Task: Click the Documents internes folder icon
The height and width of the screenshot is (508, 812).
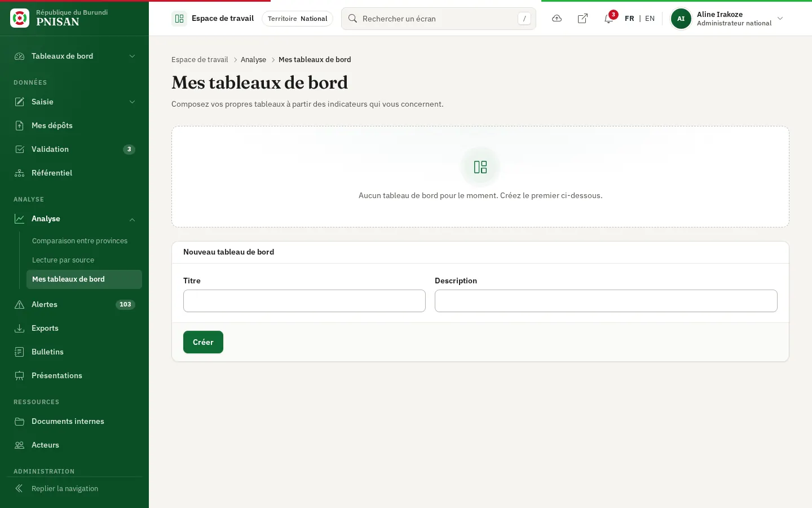Action: click(19, 421)
